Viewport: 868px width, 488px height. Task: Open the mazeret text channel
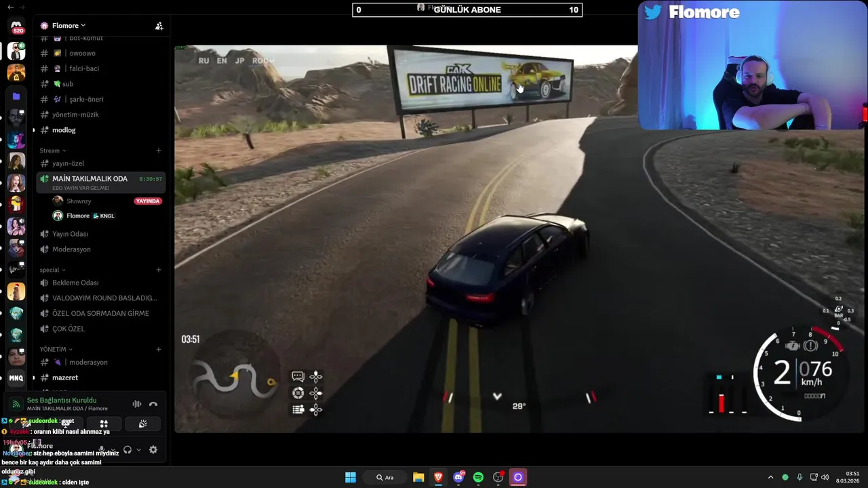click(100, 378)
